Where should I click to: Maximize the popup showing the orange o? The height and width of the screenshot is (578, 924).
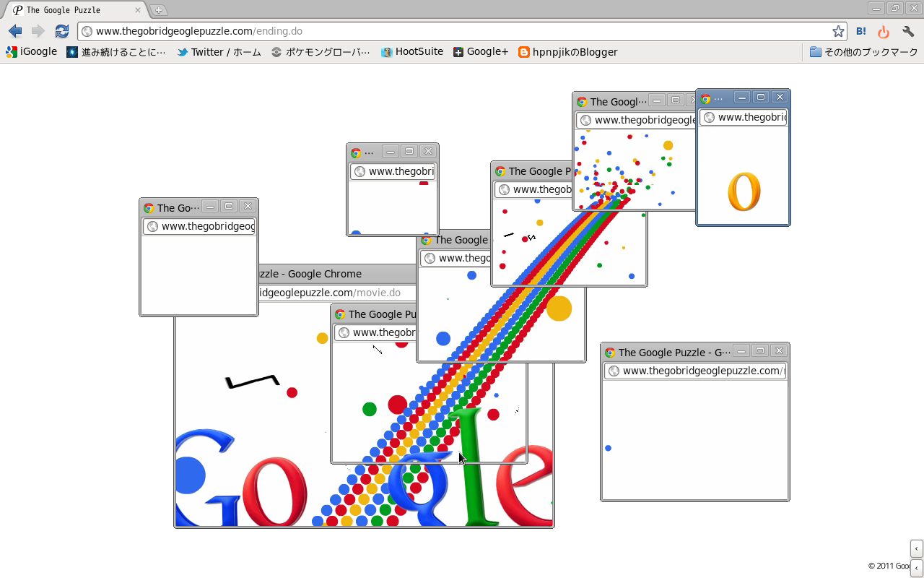coord(761,97)
